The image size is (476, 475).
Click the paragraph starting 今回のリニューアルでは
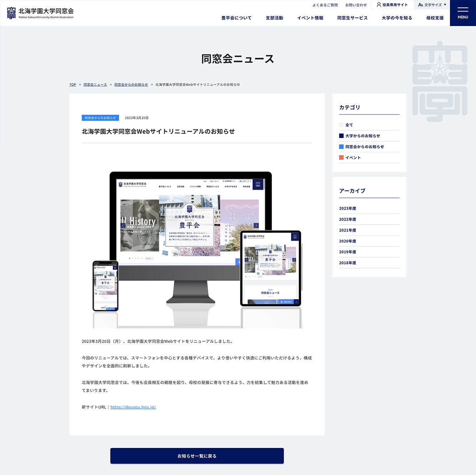point(197,362)
